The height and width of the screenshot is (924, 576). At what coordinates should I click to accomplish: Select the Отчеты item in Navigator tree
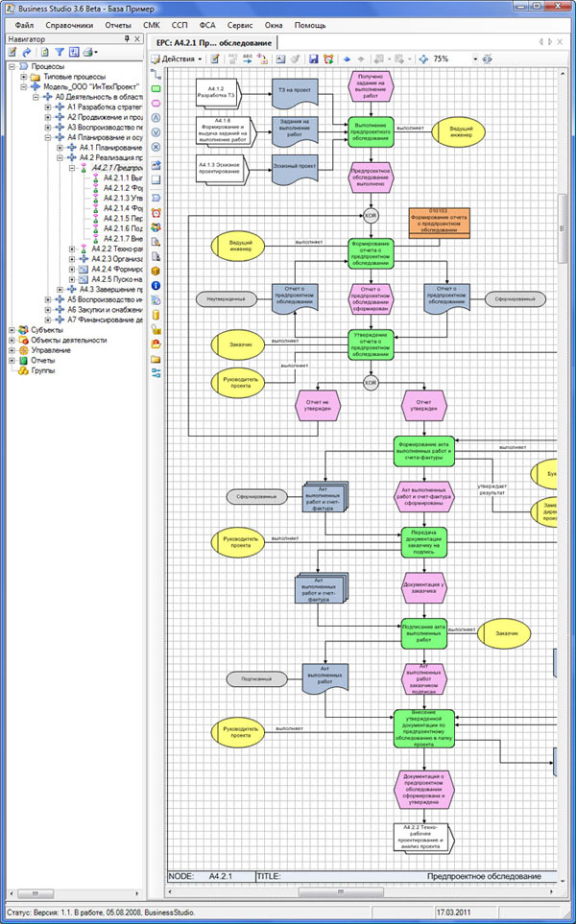pos(43,361)
